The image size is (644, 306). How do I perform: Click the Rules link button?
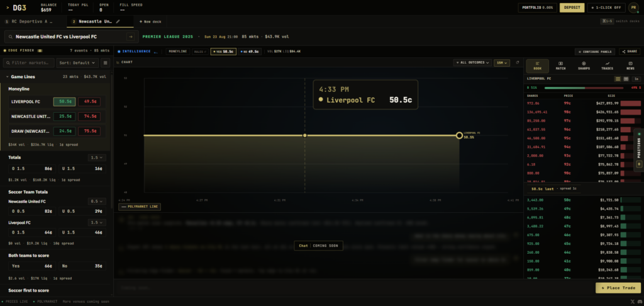pyautogui.click(x=199, y=52)
